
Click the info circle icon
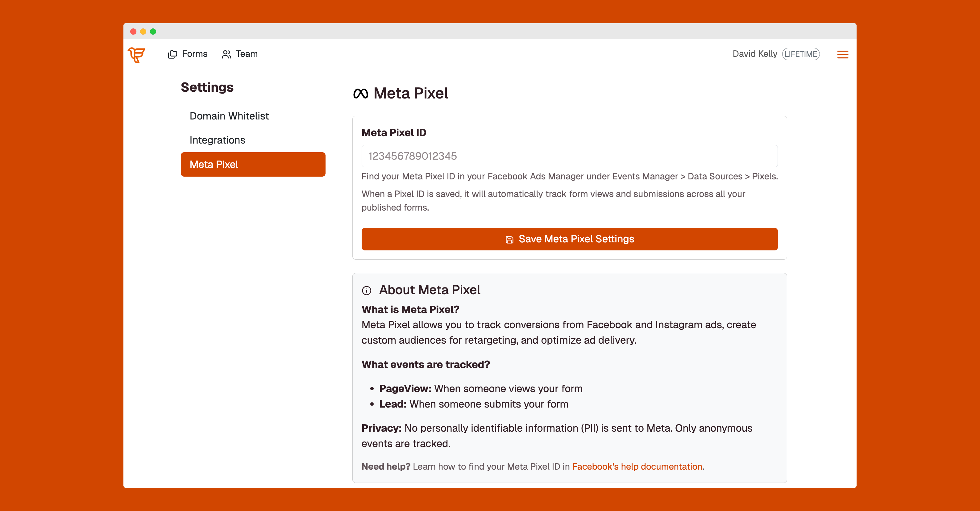click(x=366, y=291)
